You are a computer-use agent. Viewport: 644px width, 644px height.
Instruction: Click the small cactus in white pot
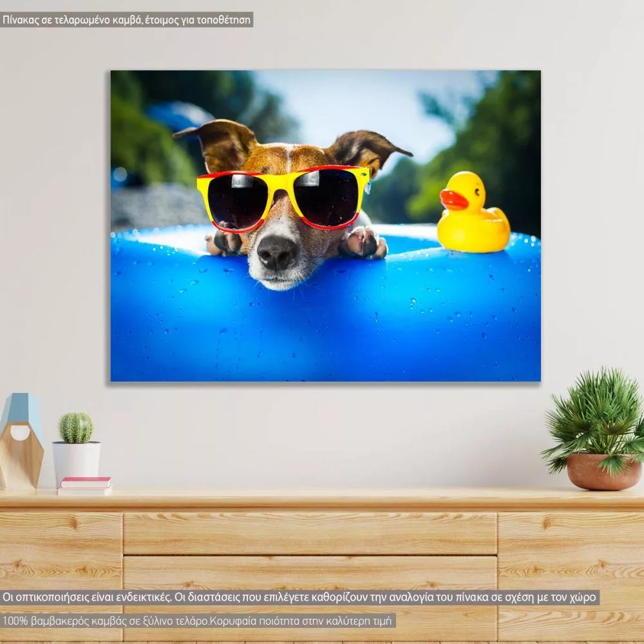(76, 428)
